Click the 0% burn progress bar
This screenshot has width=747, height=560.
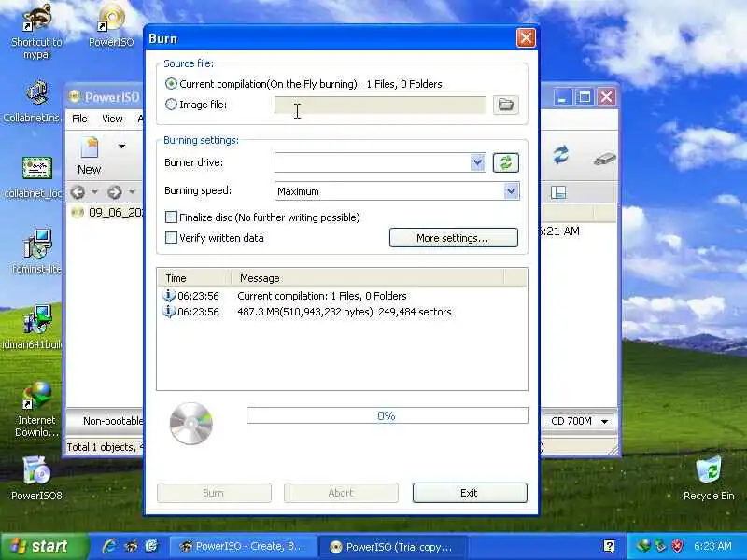coord(387,415)
